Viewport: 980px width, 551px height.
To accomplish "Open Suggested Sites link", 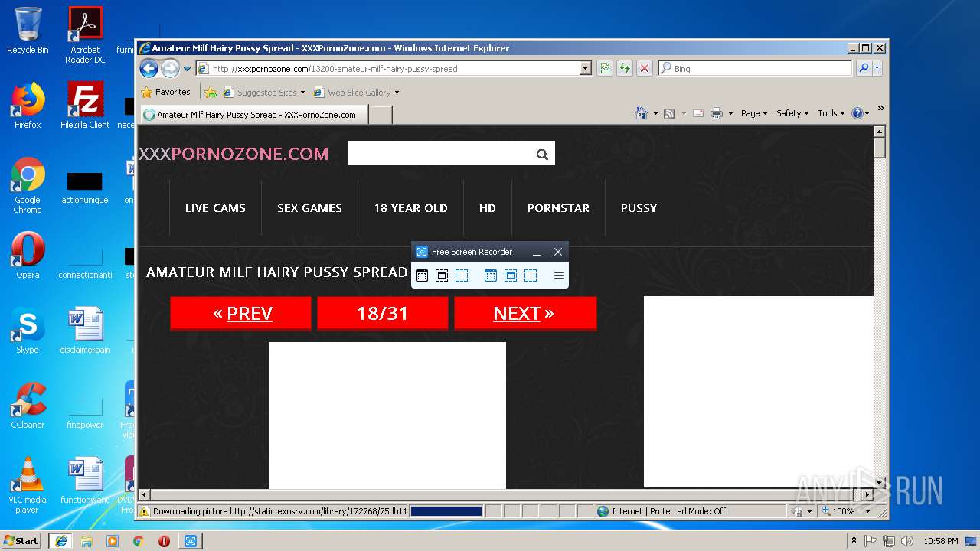I will [x=263, y=93].
